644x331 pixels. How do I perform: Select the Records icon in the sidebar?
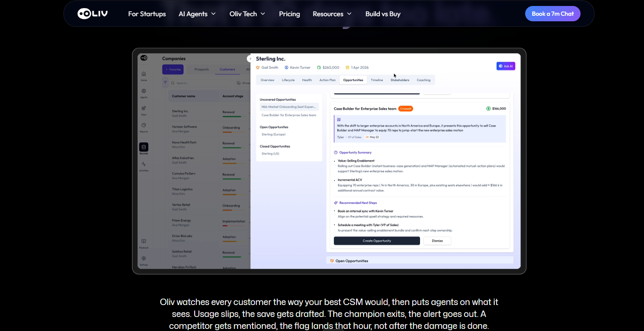pos(144,147)
